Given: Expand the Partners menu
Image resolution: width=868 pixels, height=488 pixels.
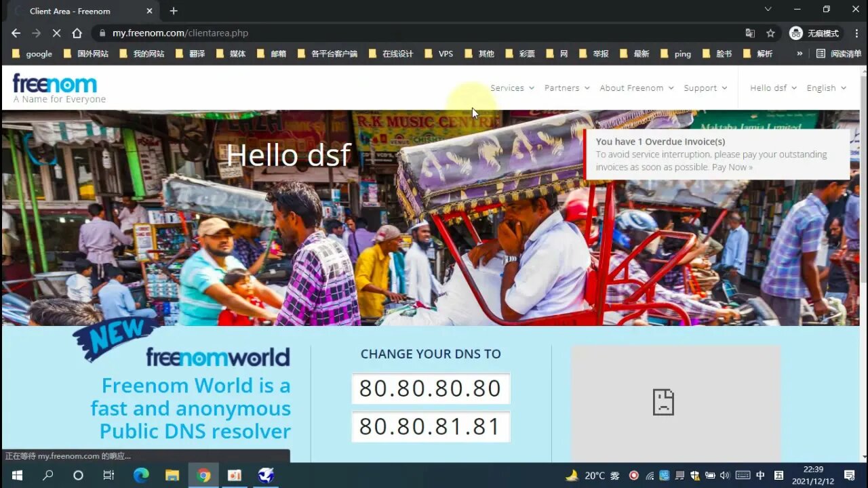Looking at the screenshot, I should pyautogui.click(x=567, y=88).
